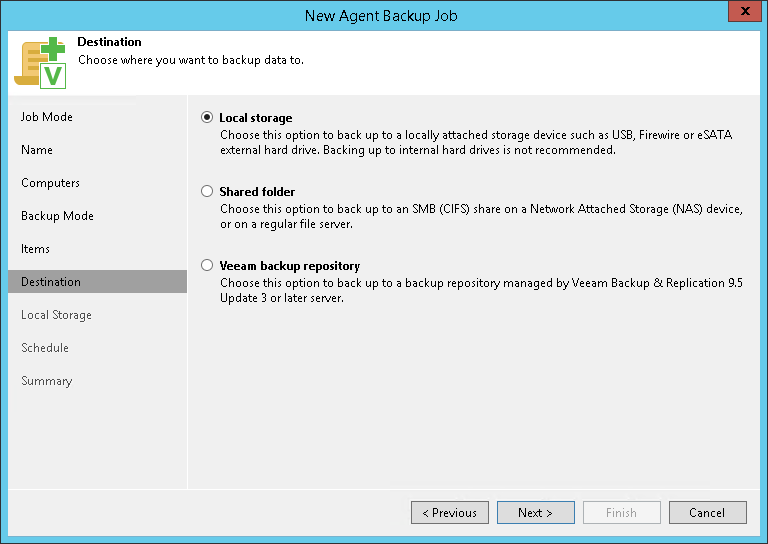Click the Finish button
The width and height of the screenshot is (768, 544).
tap(621, 513)
